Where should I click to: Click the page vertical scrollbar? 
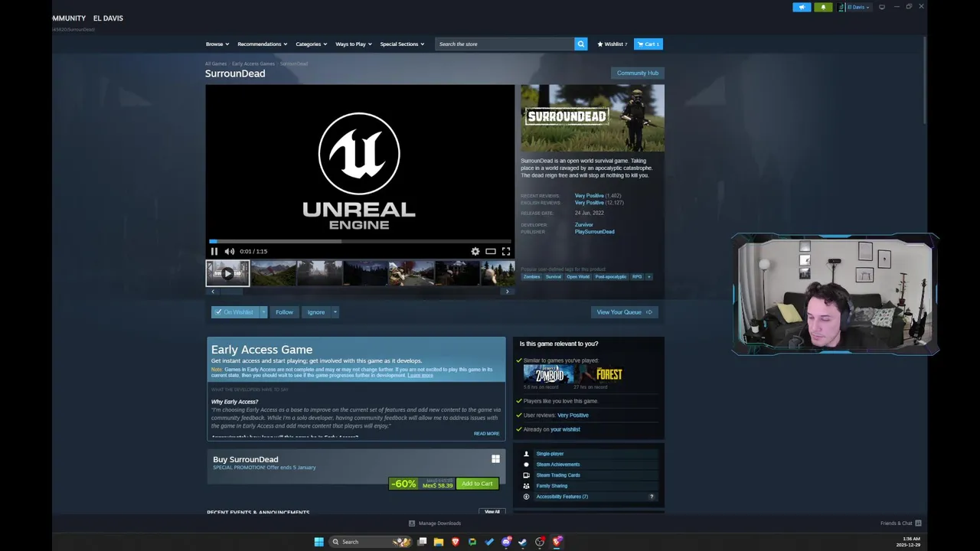click(926, 80)
